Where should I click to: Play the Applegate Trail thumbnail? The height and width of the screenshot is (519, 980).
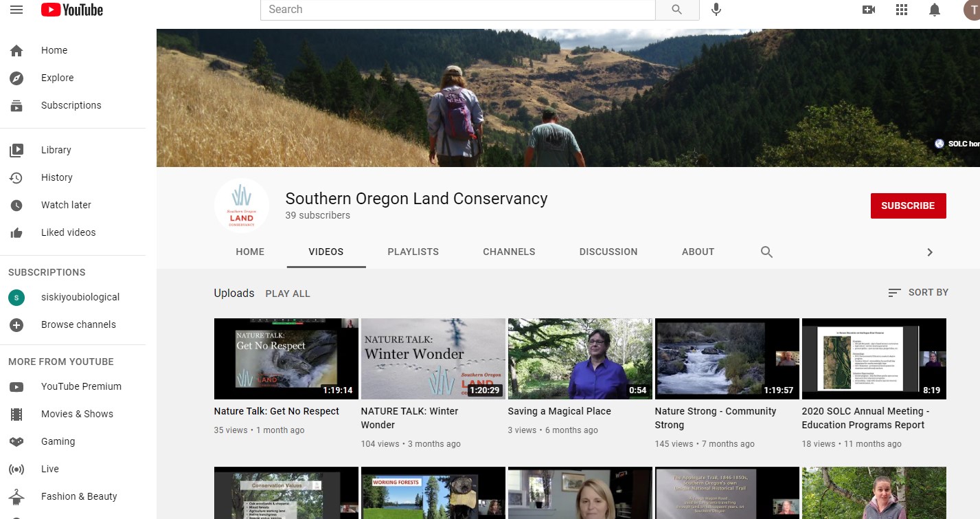coord(727,493)
